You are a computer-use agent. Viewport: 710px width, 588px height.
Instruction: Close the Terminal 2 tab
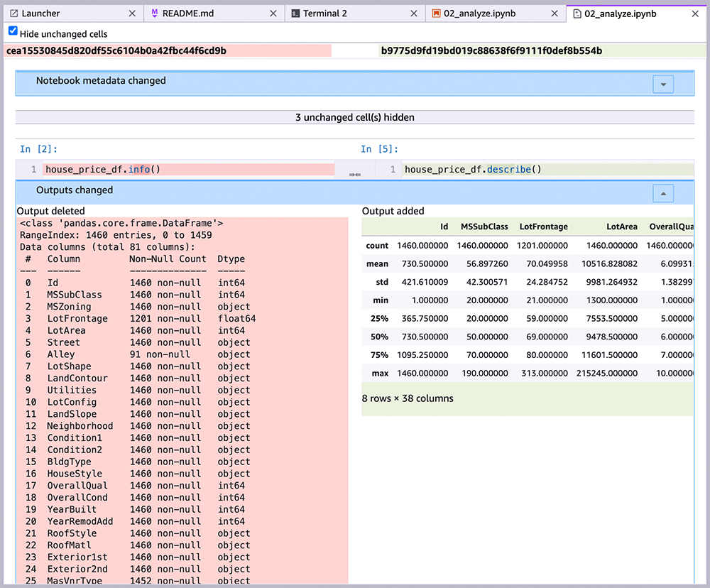pyautogui.click(x=414, y=13)
